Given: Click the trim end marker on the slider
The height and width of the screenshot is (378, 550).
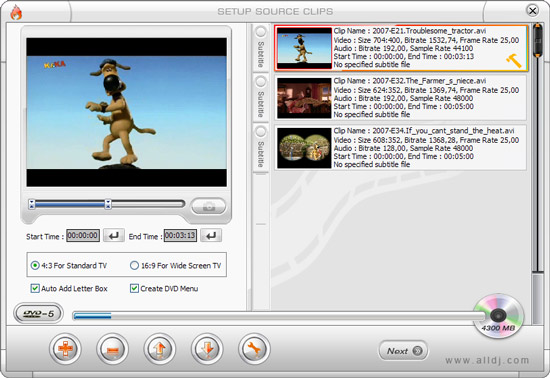Looking at the screenshot, I should pyautogui.click(x=108, y=204).
